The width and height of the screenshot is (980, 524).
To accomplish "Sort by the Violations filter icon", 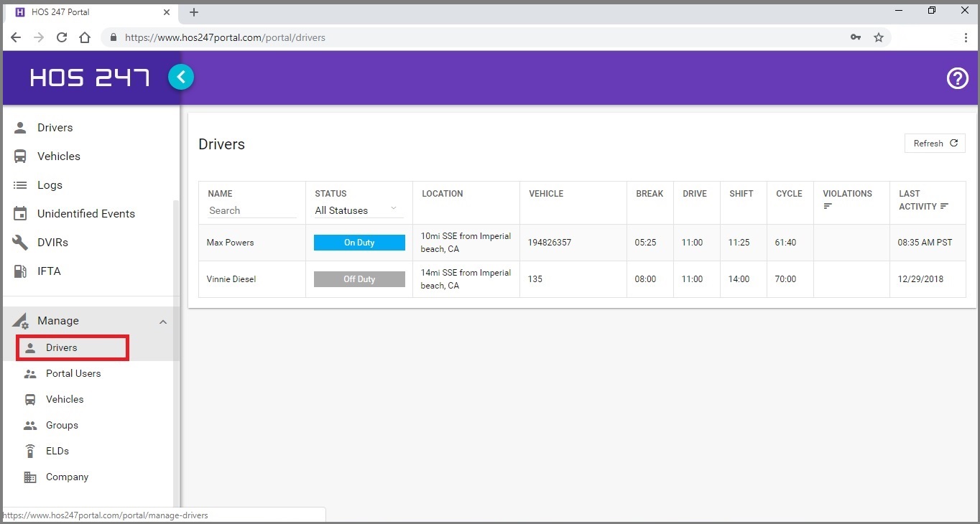I will coord(828,207).
